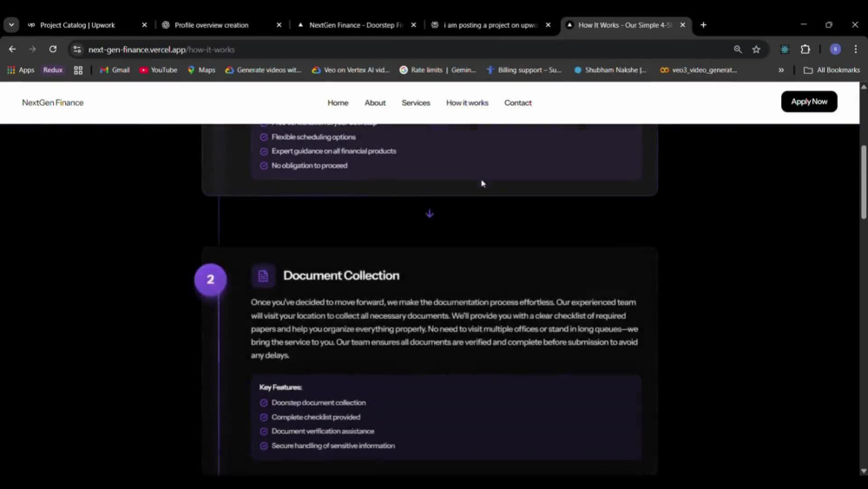Click the Apply Now button
The image size is (868, 489).
point(809,102)
